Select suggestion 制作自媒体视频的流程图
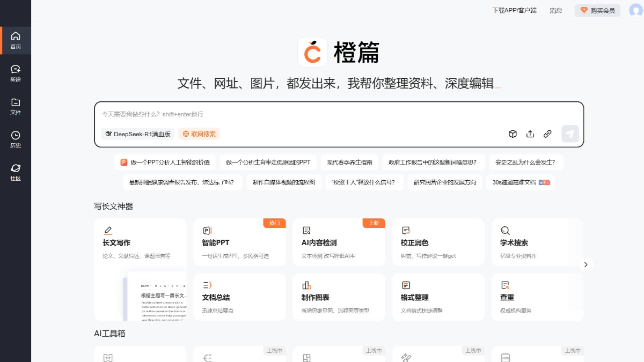 click(284, 182)
